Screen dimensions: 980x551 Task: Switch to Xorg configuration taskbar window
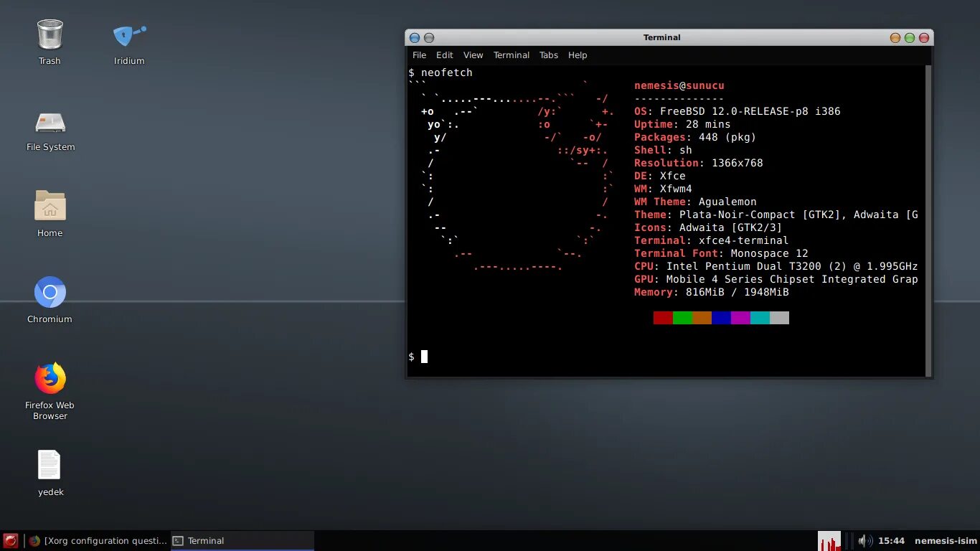click(x=98, y=541)
